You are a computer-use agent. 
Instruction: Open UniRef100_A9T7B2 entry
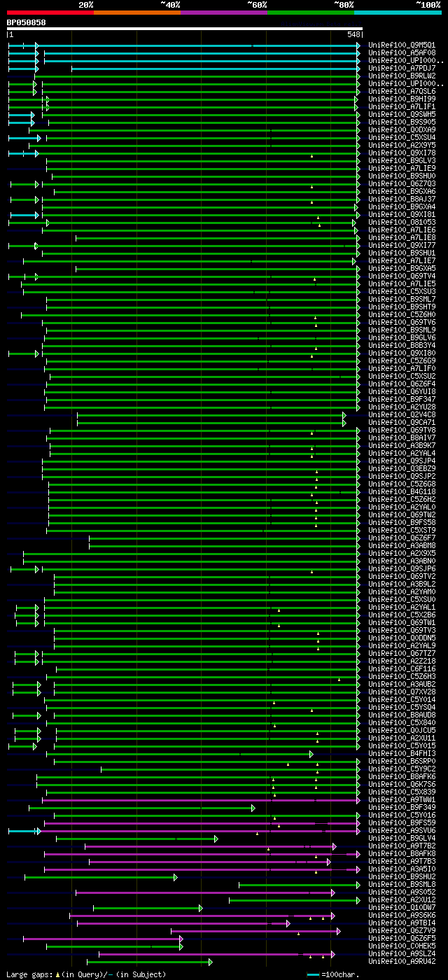(403, 846)
